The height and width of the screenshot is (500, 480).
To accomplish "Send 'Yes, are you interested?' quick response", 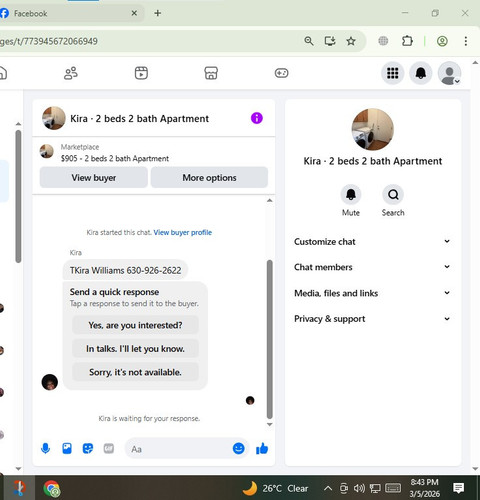I will point(135,325).
